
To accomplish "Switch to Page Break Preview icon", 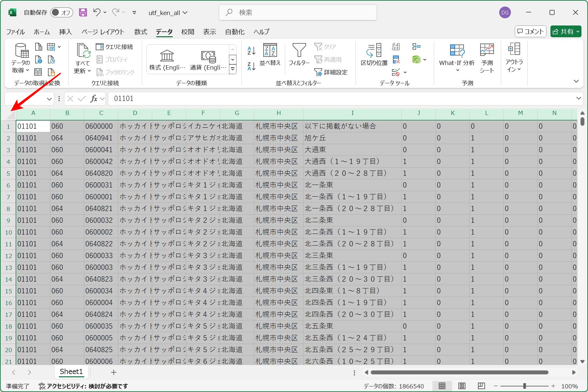I will pos(481,386).
